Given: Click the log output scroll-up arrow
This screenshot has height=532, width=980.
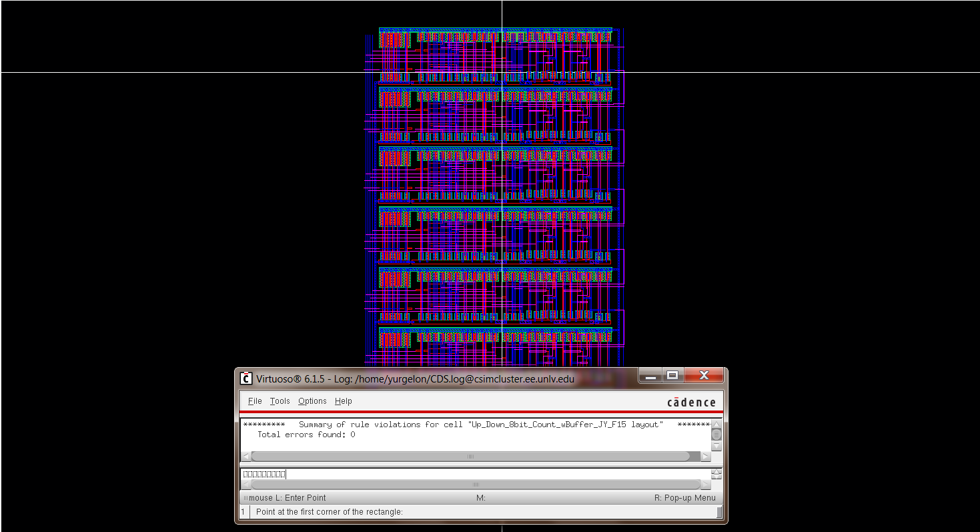Looking at the screenshot, I should [x=716, y=424].
